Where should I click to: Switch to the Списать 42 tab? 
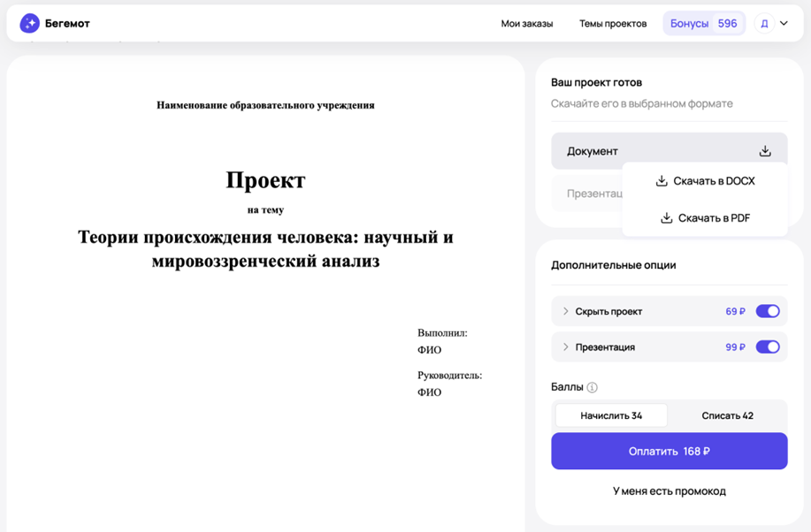click(x=728, y=414)
